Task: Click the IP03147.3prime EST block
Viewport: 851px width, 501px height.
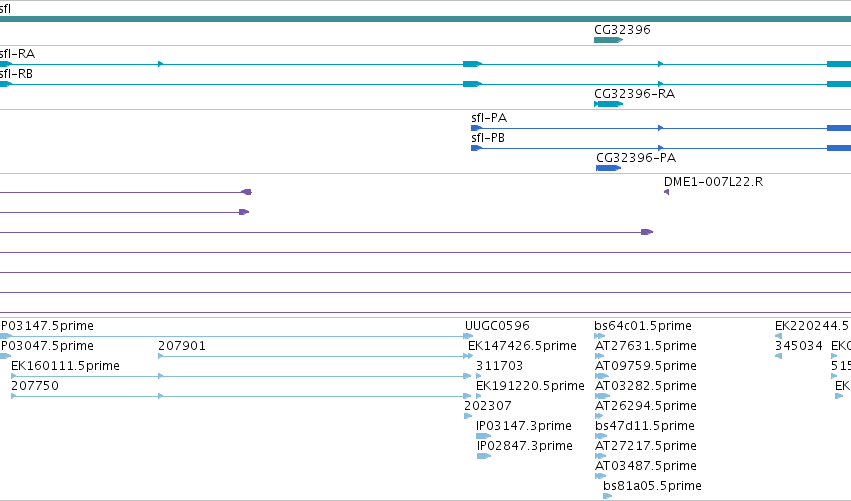Action: pos(484,436)
